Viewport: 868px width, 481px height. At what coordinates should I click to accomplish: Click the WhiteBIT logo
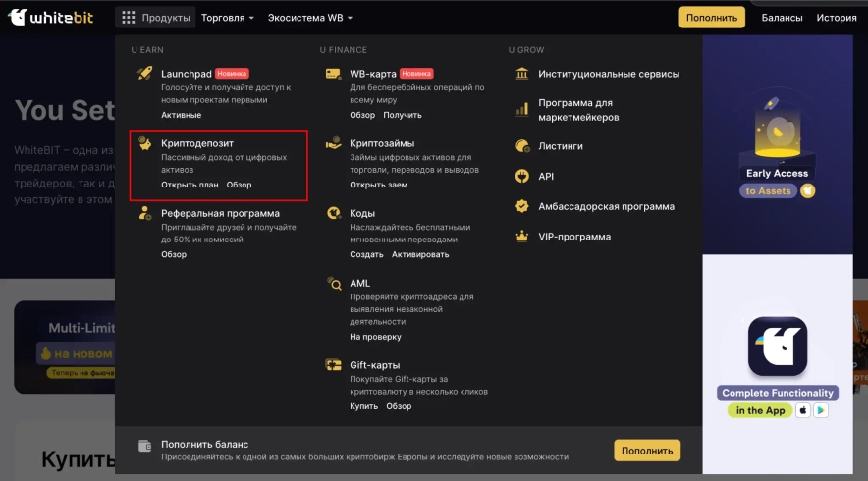49,18
